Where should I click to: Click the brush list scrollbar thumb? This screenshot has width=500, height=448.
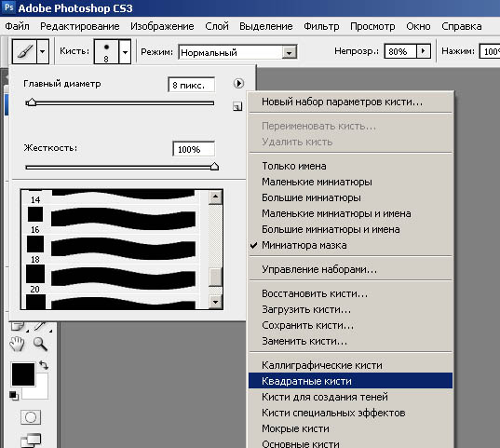pyautogui.click(x=216, y=278)
